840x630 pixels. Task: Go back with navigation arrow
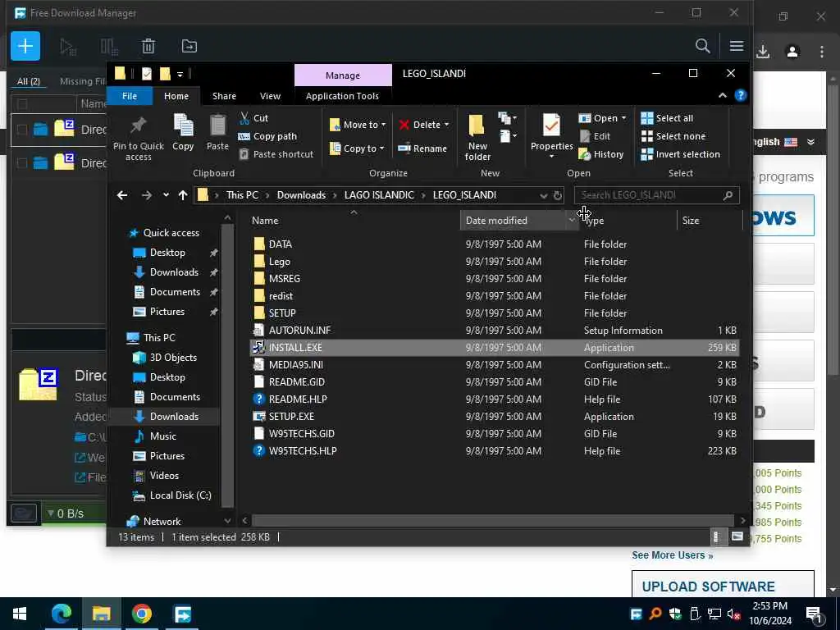122,195
